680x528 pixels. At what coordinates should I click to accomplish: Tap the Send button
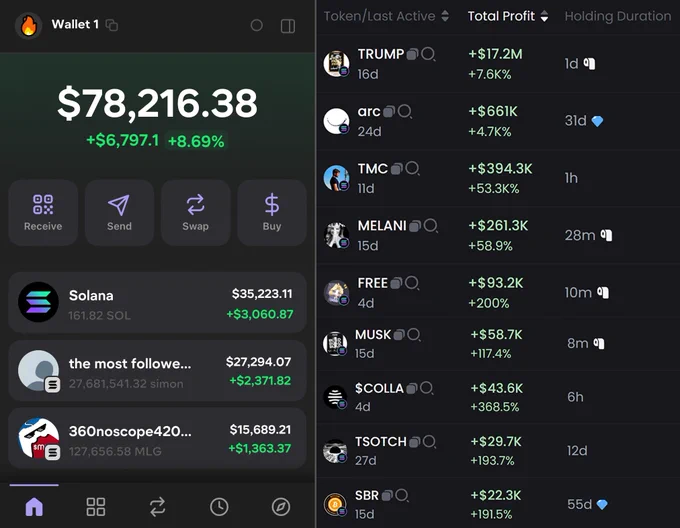pyautogui.click(x=119, y=212)
